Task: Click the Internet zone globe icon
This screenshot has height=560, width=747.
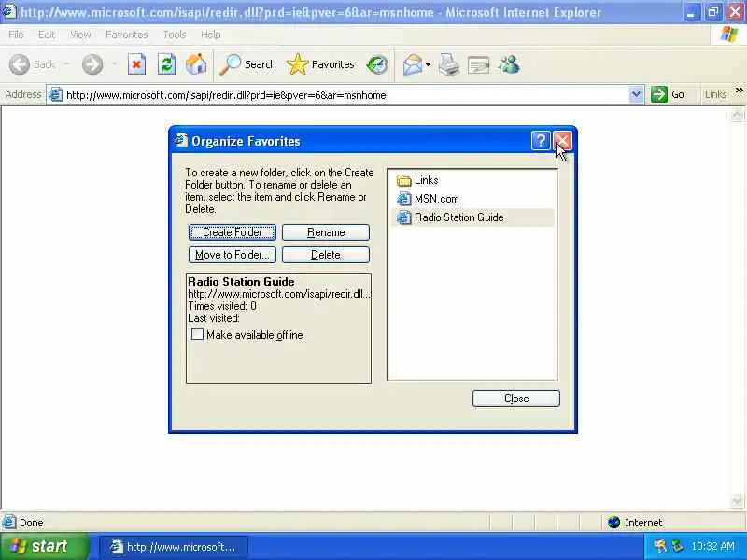Action: coord(613,523)
